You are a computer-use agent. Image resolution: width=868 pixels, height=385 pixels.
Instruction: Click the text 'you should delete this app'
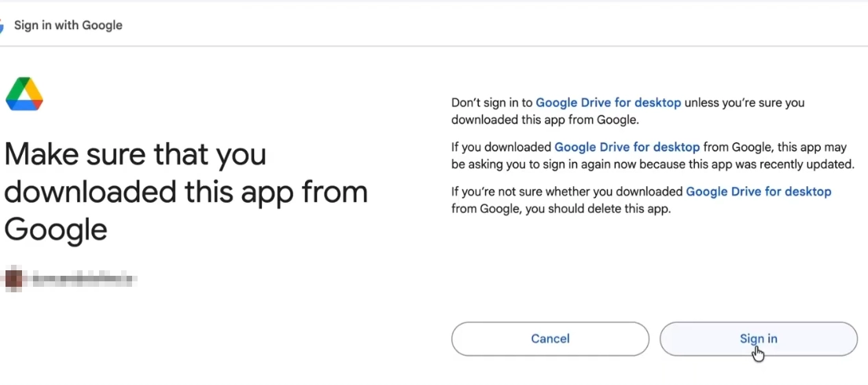point(598,209)
